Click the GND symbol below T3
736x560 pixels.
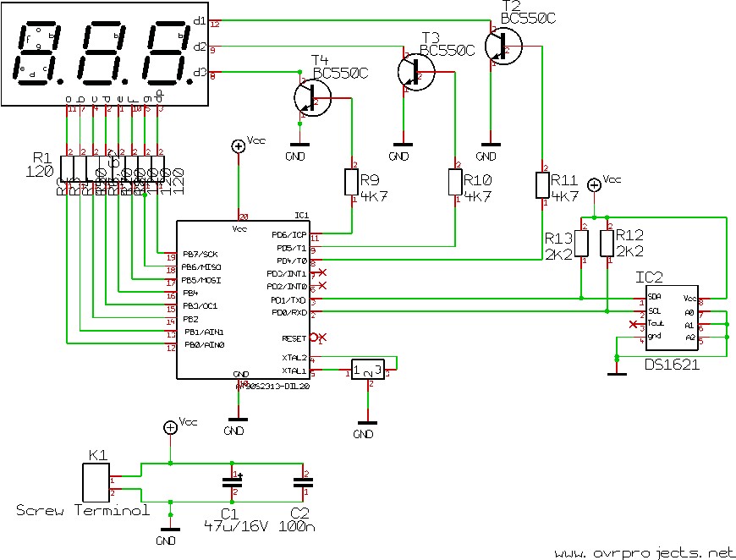tap(403, 145)
